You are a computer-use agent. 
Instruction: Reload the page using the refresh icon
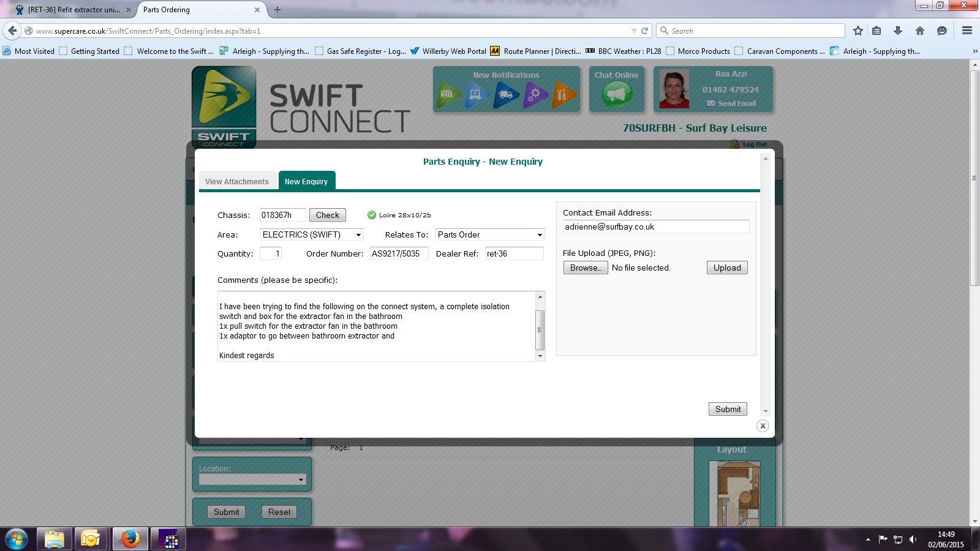[644, 31]
